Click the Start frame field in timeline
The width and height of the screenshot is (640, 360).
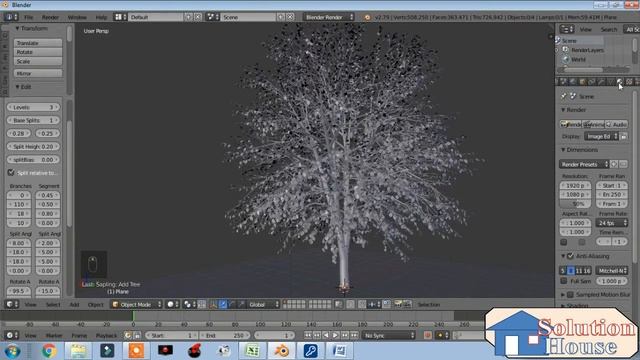coord(171,336)
